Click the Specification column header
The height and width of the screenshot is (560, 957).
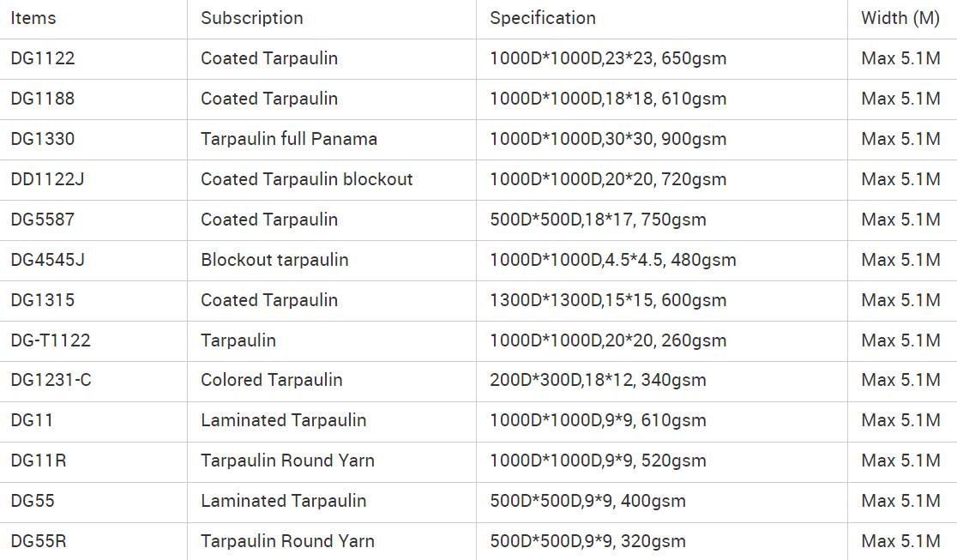542,18
